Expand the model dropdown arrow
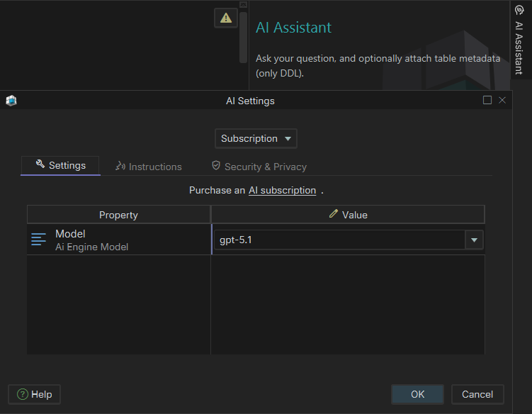The image size is (532, 414). [x=474, y=240]
